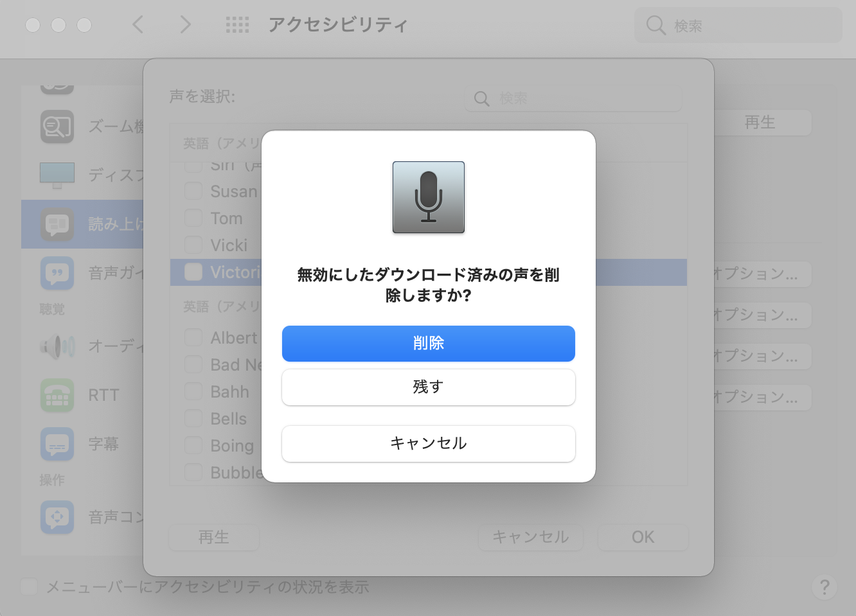Click the blue 削除 delete button
The width and height of the screenshot is (856, 616).
click(428, 344)
